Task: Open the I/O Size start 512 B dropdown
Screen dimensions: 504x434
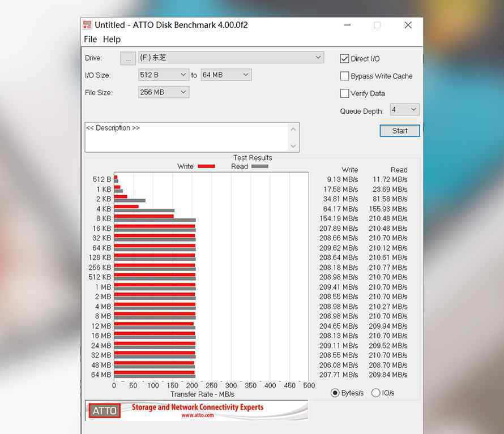Action: [164, 75]
